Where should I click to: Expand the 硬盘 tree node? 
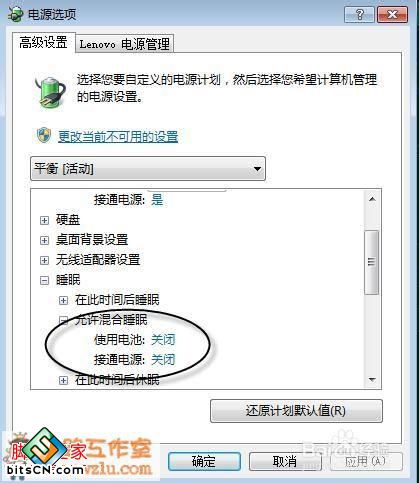tap(44, 220)
